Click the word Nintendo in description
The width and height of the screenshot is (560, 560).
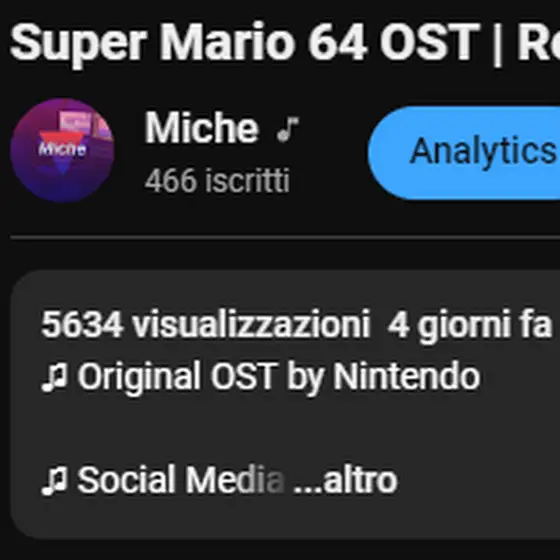click(406, 376)
